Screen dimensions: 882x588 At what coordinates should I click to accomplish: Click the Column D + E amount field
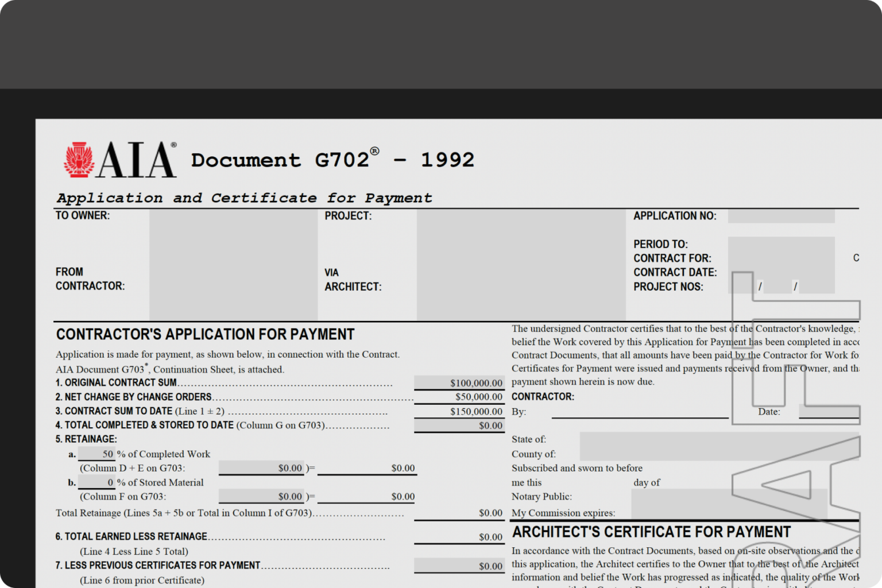[x=261, y=468]
